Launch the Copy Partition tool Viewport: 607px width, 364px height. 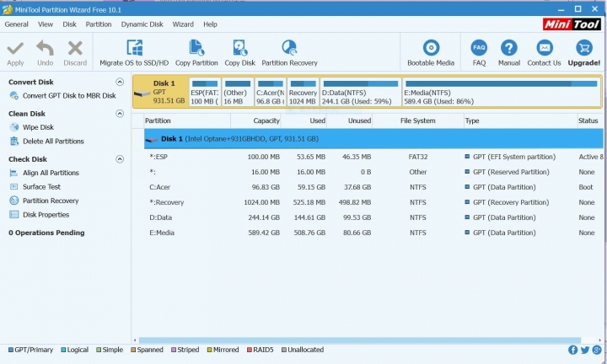click(x=196, y=53)
